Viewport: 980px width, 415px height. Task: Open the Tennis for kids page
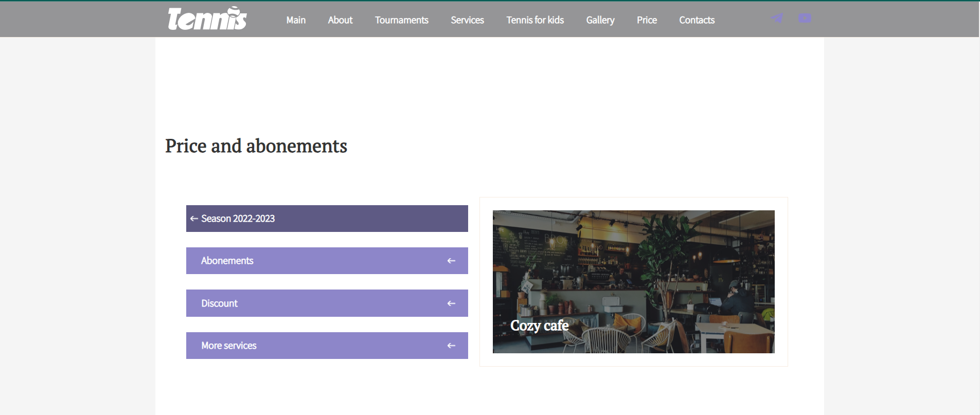point(535,20)
